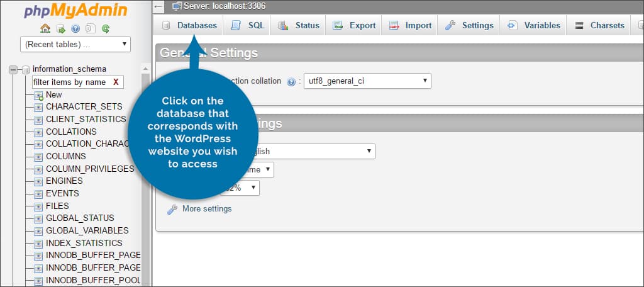Click the filter items by name field
644x287 pixels.
[x=70, y=82]
